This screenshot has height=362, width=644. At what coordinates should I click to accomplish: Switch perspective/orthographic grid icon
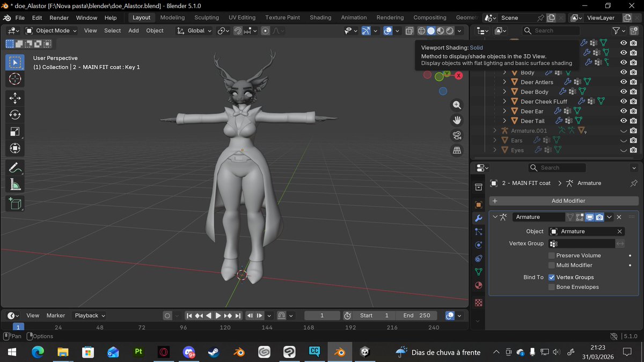coord(457,151)
